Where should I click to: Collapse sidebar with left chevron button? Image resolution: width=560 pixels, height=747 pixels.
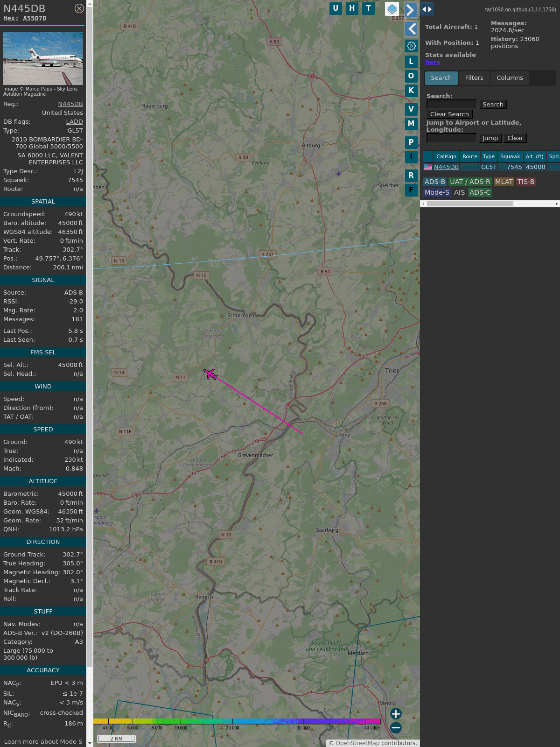[x=411, y=29]
